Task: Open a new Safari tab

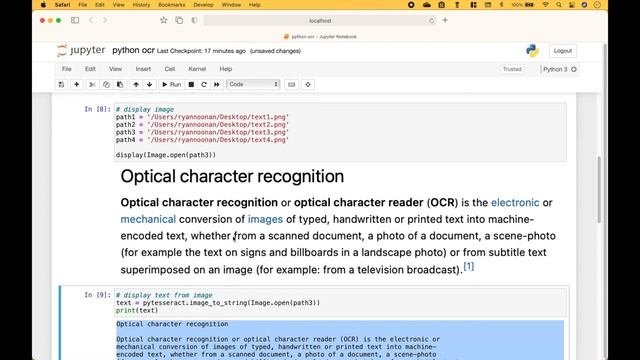Action: [x=445, y=20]
